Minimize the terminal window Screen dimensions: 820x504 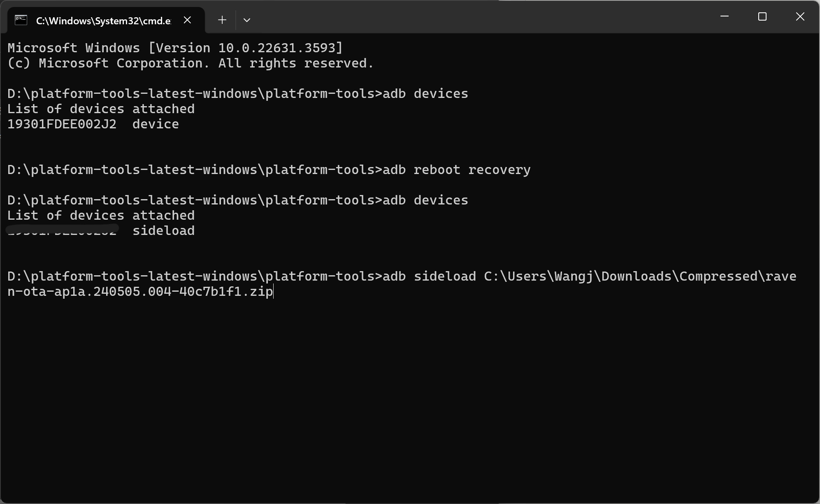click(x=725, y=16)
